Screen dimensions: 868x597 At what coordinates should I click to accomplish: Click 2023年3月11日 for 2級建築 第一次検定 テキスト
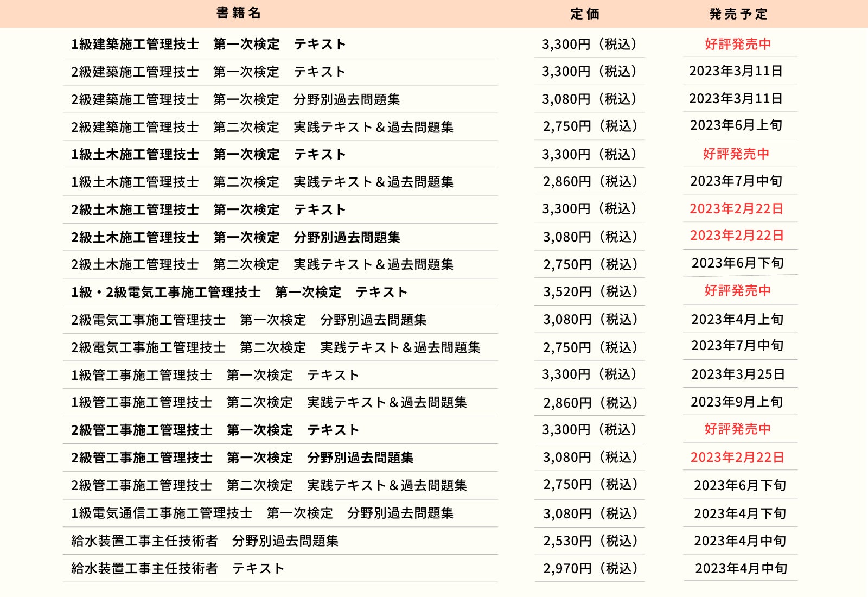(x=736, y=71)
